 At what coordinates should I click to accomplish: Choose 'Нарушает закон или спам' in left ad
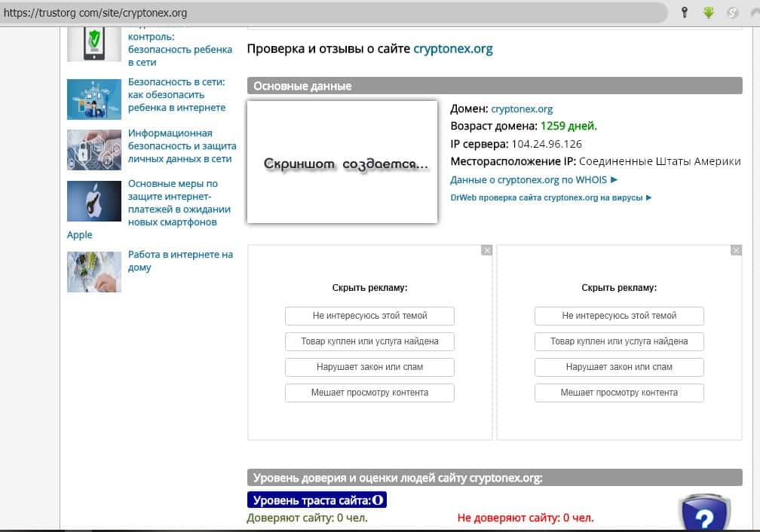pos(369,367)
